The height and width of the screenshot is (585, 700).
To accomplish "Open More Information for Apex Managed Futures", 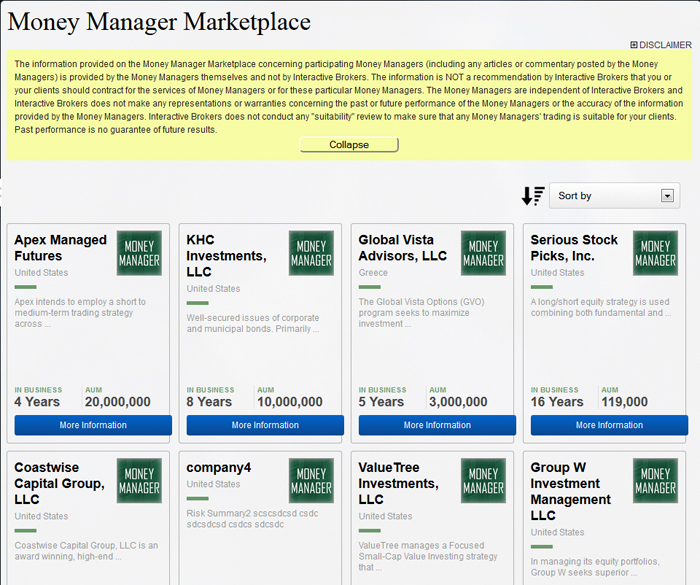I will tap(93, 425).
